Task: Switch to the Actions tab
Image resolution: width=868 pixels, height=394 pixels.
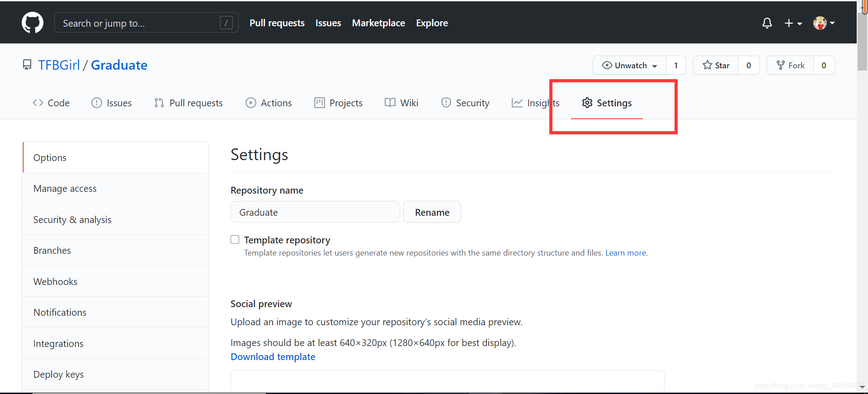Action: pos(269,103)
